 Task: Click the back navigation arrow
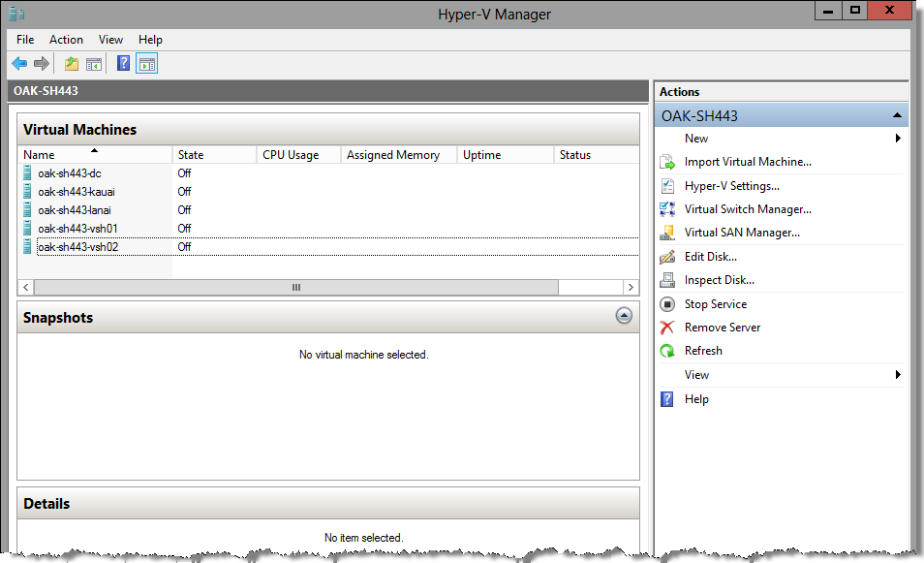click(x=19, y=63)
